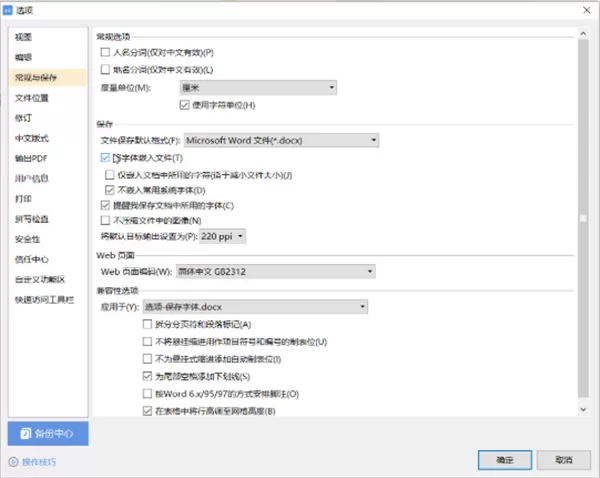Click the scroll up arrow icon

[583, 34]
